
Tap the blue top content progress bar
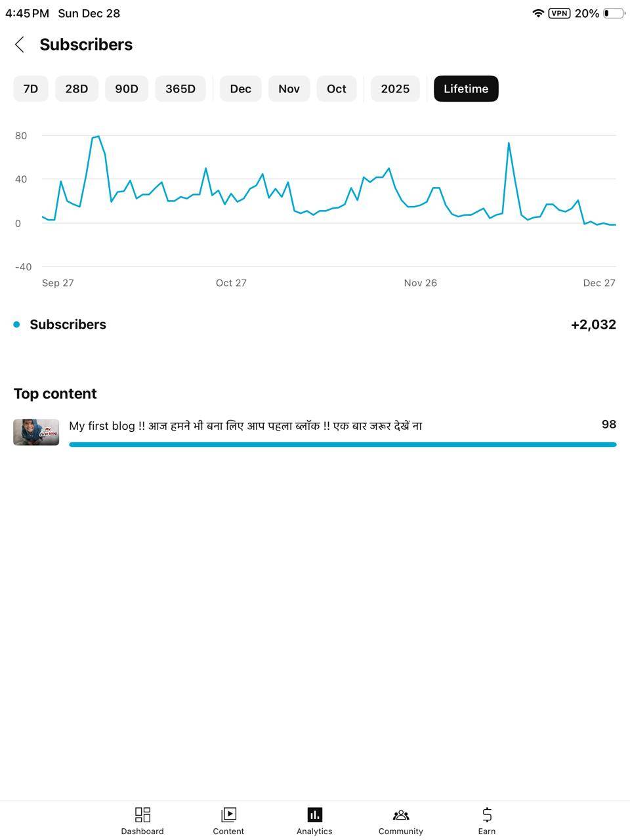[x=343, y=444]
